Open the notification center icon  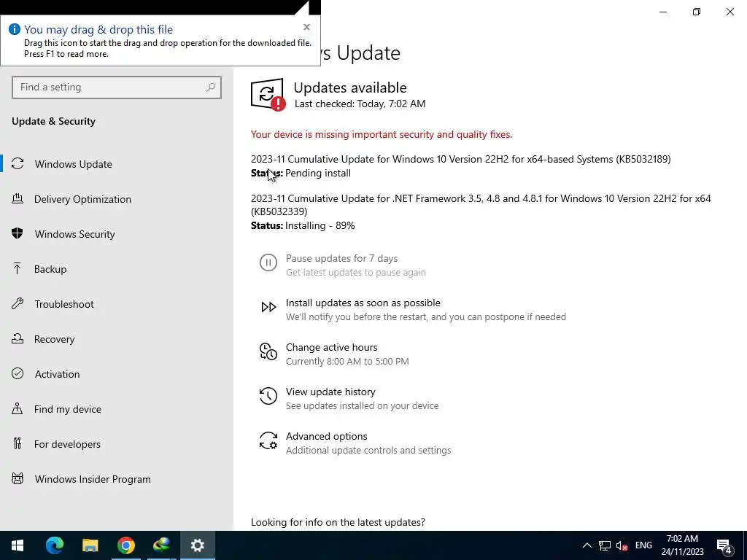pyautogui.click(x=724, y=546)
